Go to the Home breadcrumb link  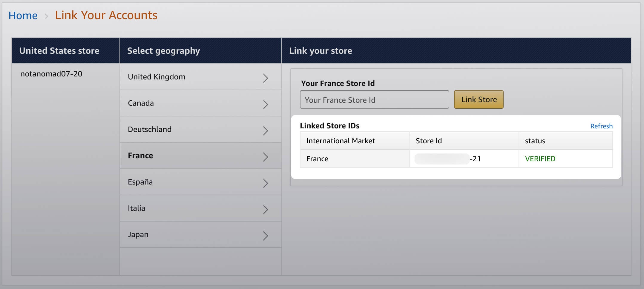(x=23, y=16)
